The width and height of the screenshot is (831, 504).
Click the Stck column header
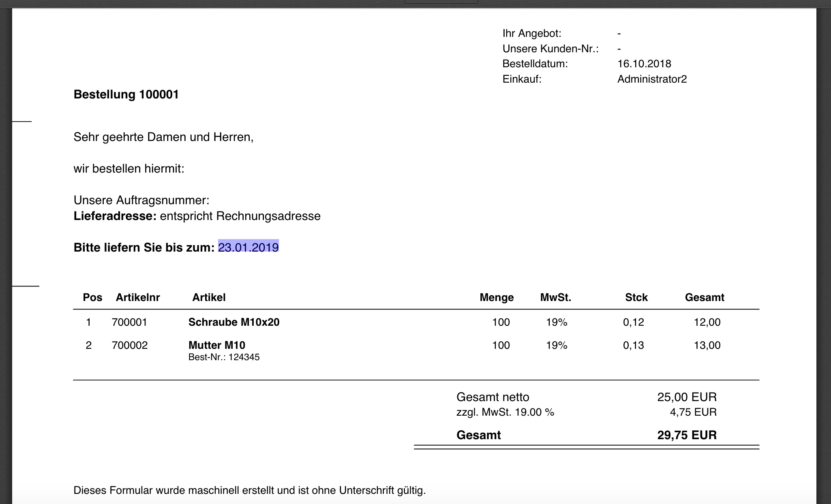(636, 297)
